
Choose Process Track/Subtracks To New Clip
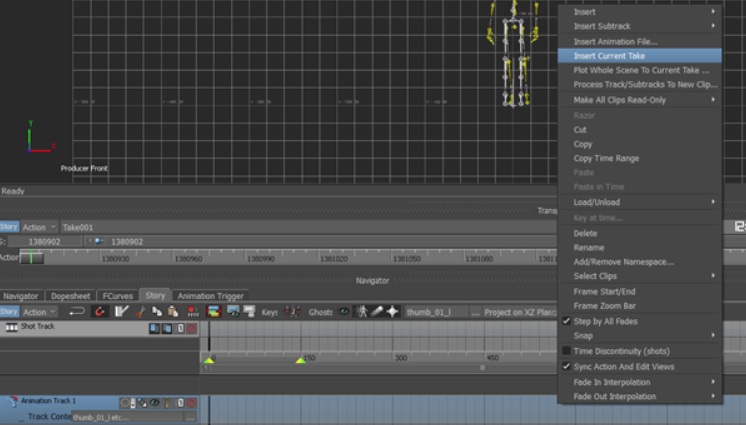pyautogui.click(x=640, y=84)
